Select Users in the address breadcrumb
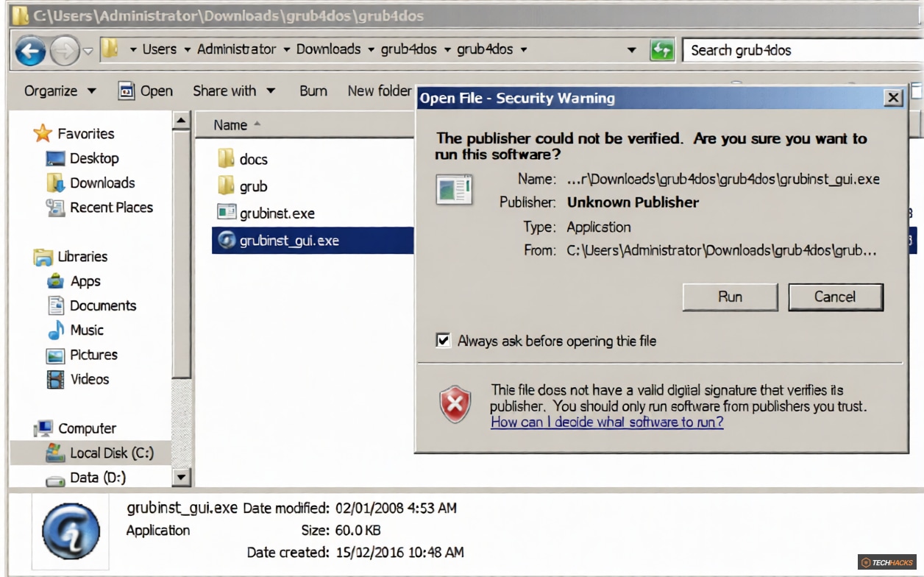Screen dimensions: 924x577 pyautogui.click(x=160, y=49)
